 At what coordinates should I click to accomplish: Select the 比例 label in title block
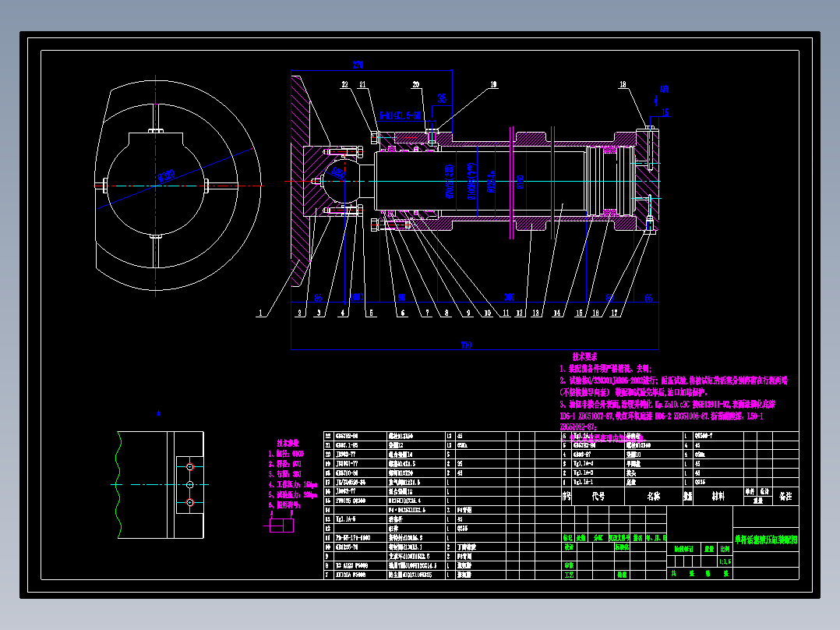coord(725,549)
